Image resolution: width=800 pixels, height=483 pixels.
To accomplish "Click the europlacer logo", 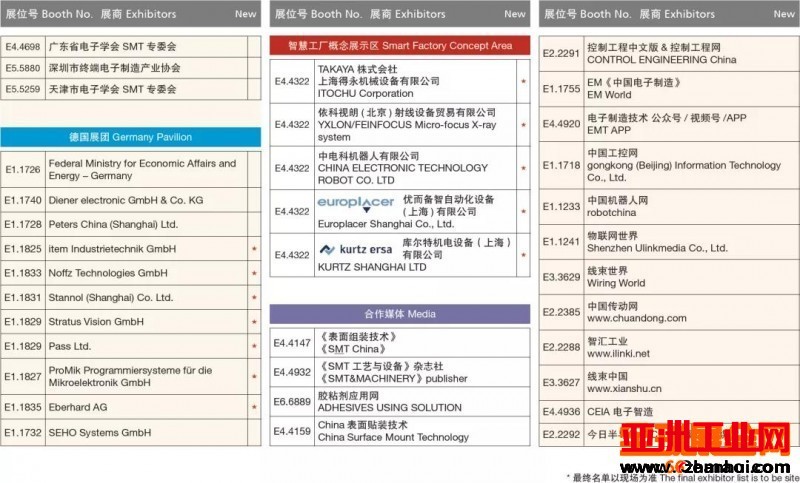I will pyautogui.click(x=356, y=203).
